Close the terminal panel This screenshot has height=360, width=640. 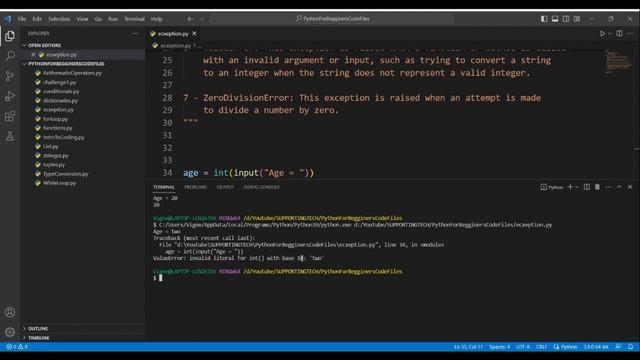[x=630, y=187]
